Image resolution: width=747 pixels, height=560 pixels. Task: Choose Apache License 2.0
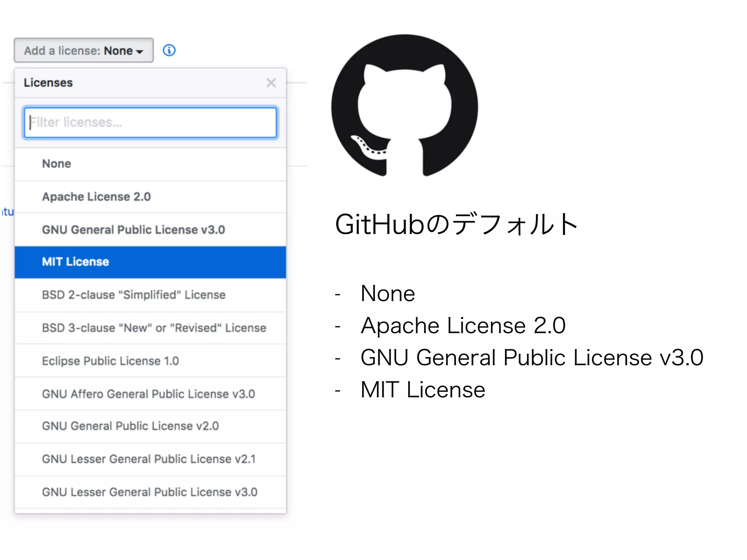click(x=150, y=197)
